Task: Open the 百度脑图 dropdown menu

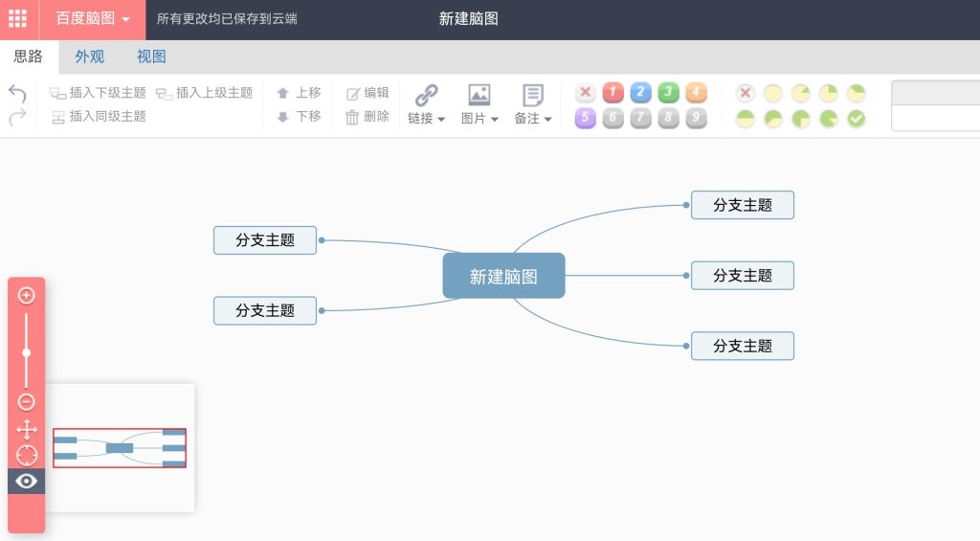Action: 93,19
